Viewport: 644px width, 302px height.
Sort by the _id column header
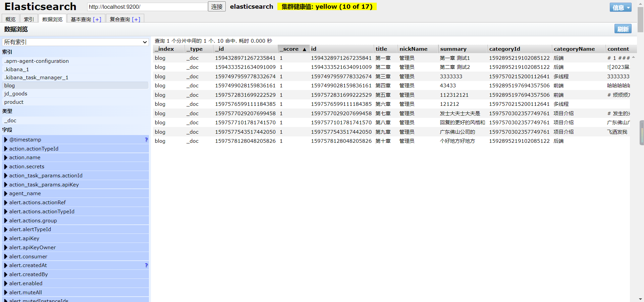[246, 49]
